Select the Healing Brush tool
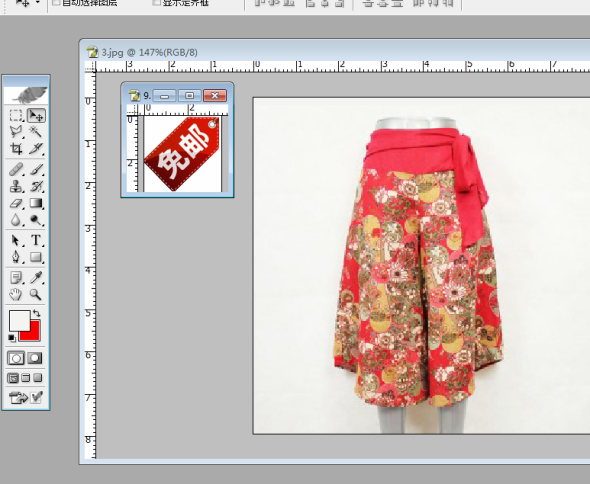The height and width of the screenshot is (484, 590). [16, 169]
